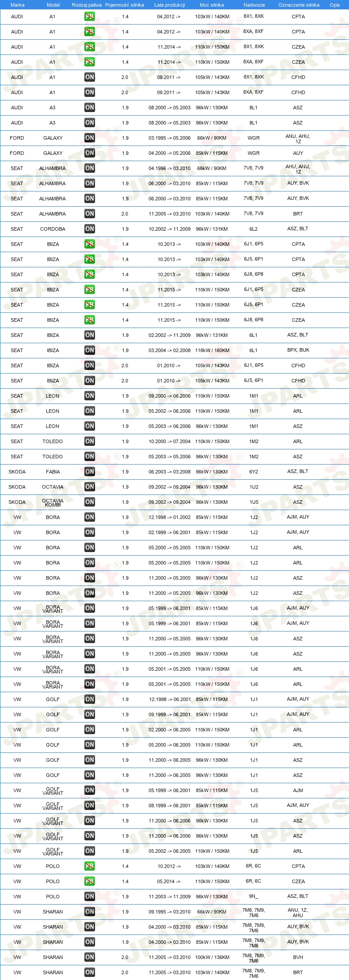349x980 pixels.
Task: Click production date 09.1995 -> 03.2010
Action: pyautogui.click(x=170, y=912)
